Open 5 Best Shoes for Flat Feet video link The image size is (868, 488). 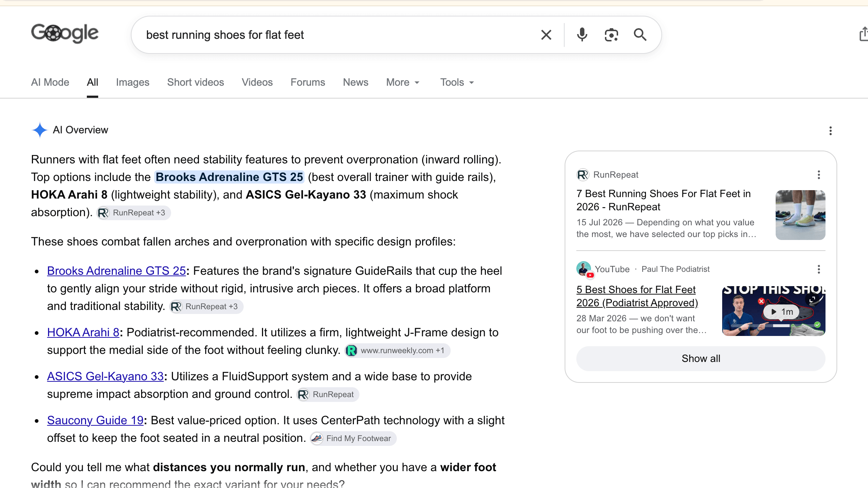(637, 296)
